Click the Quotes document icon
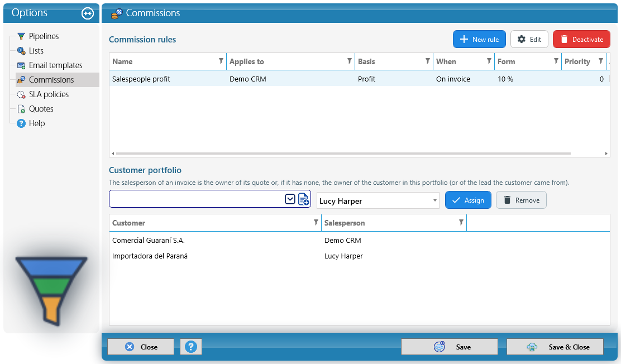Screen dimensions: 621x364 click(21, 109)
